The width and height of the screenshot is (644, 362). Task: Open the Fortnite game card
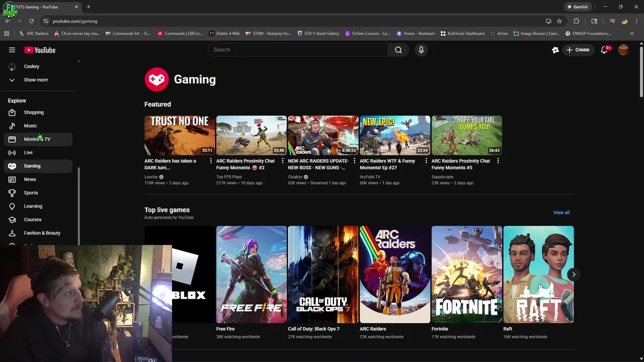tap(466, 275)
